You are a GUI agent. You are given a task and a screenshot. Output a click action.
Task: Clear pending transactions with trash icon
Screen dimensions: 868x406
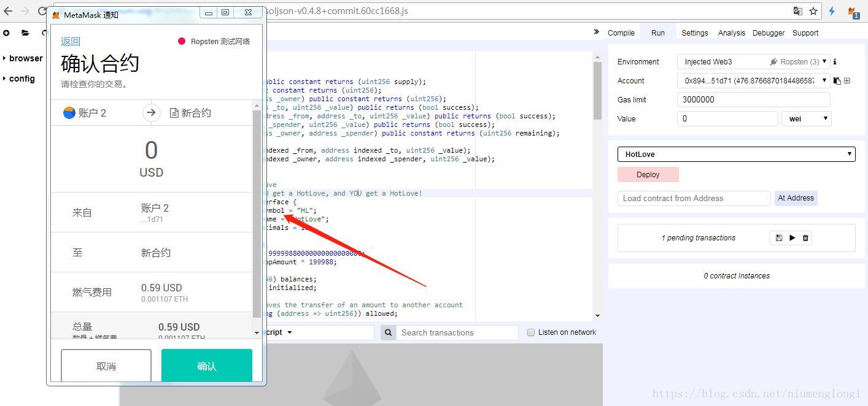[x=805, y=238]
